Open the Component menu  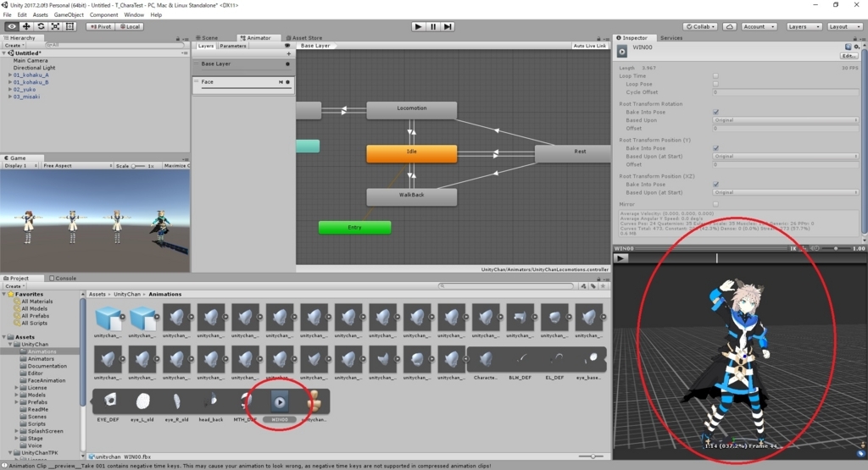(x=103, y=15)
